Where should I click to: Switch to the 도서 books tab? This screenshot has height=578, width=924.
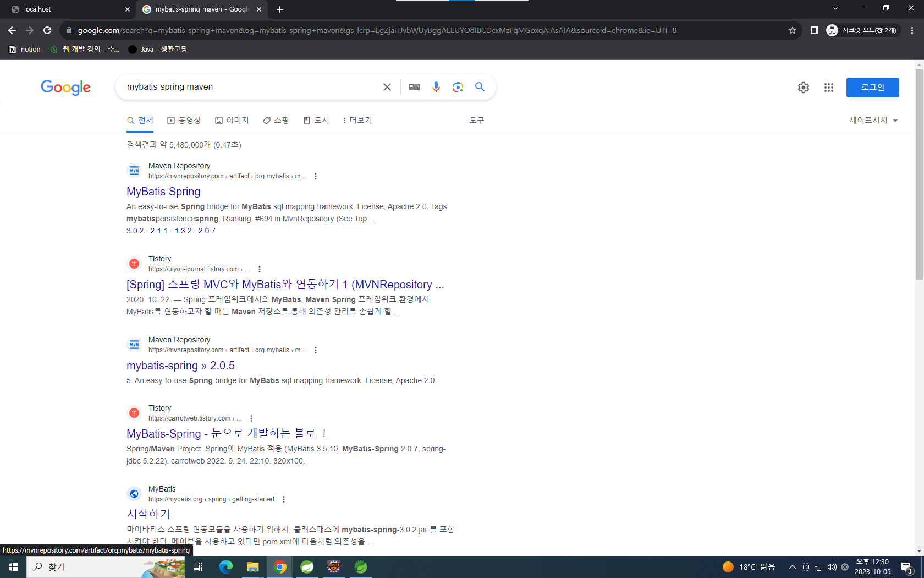click(316, 120)
